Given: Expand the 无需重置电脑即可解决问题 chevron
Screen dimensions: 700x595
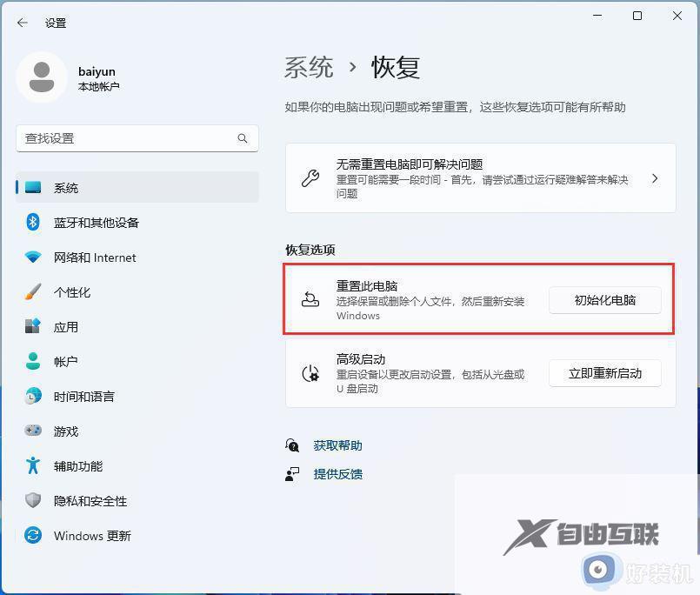Looking at the screenshot, I should pos(657,177).
